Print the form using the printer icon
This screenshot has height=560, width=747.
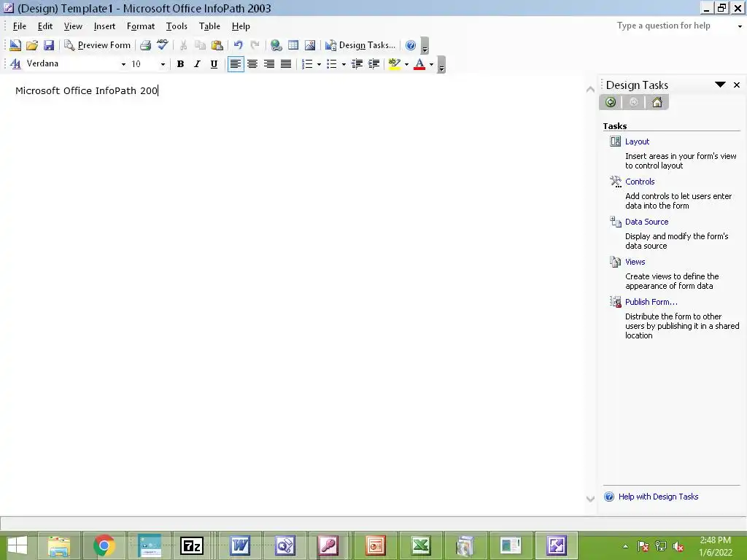[145, 45]
